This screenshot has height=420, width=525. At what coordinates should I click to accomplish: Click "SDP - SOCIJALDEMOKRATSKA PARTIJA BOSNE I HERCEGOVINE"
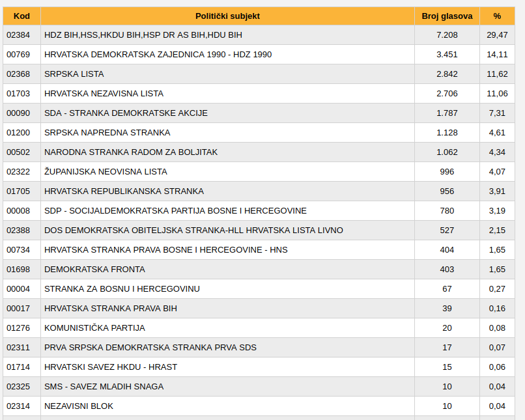[175, 211]
